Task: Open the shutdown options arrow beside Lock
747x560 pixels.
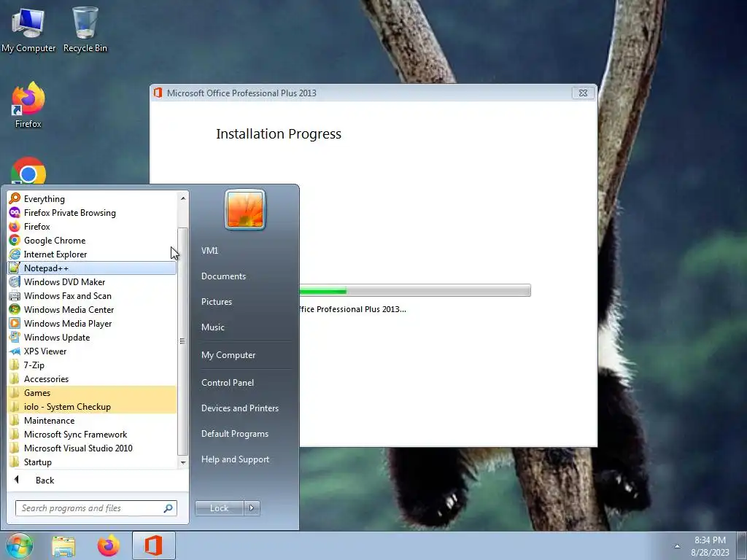Action: pyautogui.click(x=252, y=508)
